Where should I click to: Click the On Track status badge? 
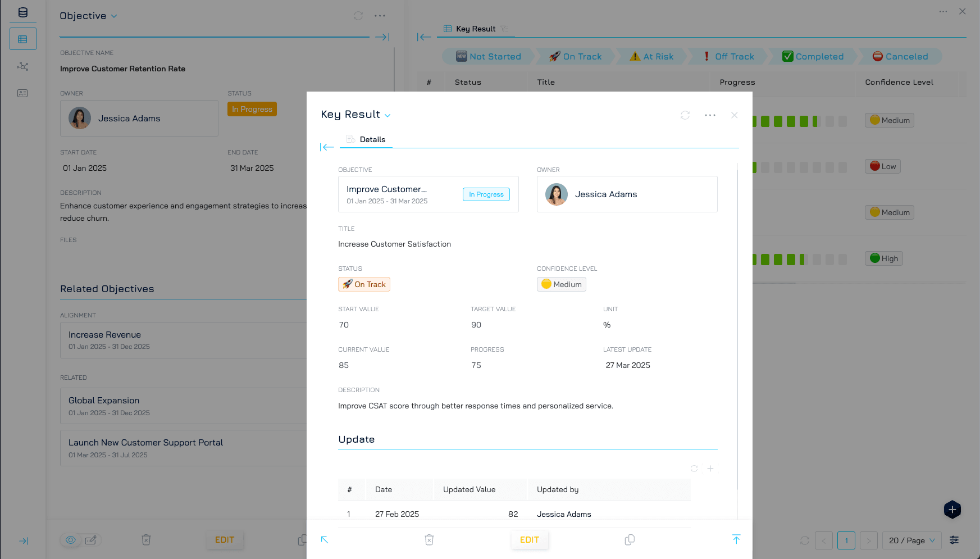click(x=364, y=284)
